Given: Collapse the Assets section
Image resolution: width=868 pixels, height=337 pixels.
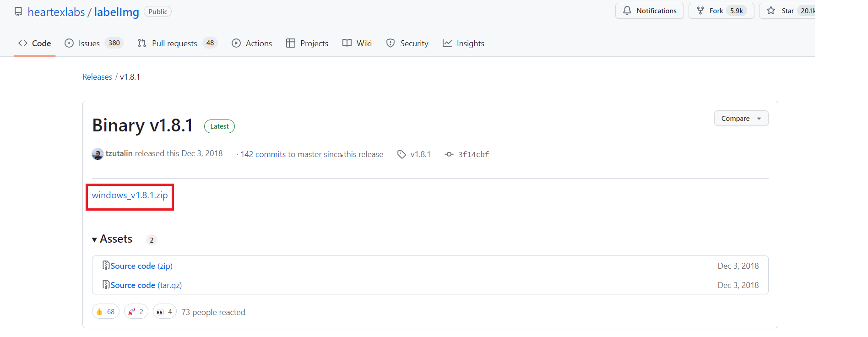Looking at the screenshot, I should tap(112, 239).
